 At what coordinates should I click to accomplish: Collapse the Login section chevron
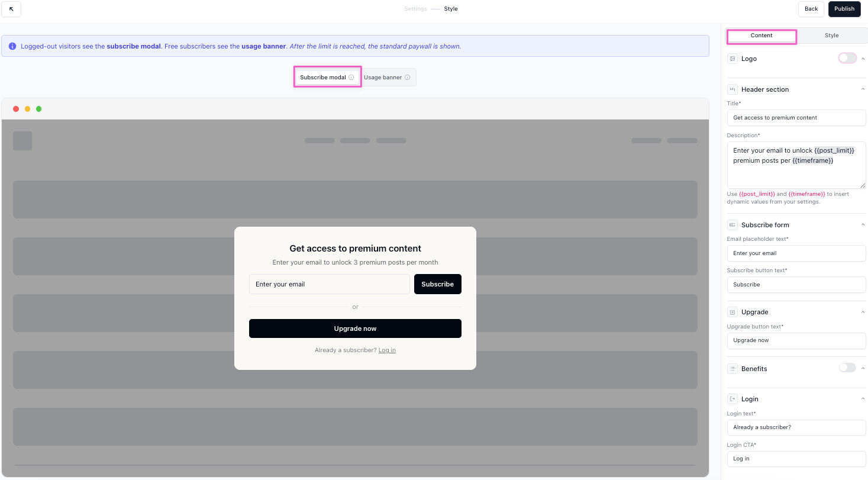tap(863, 399)
